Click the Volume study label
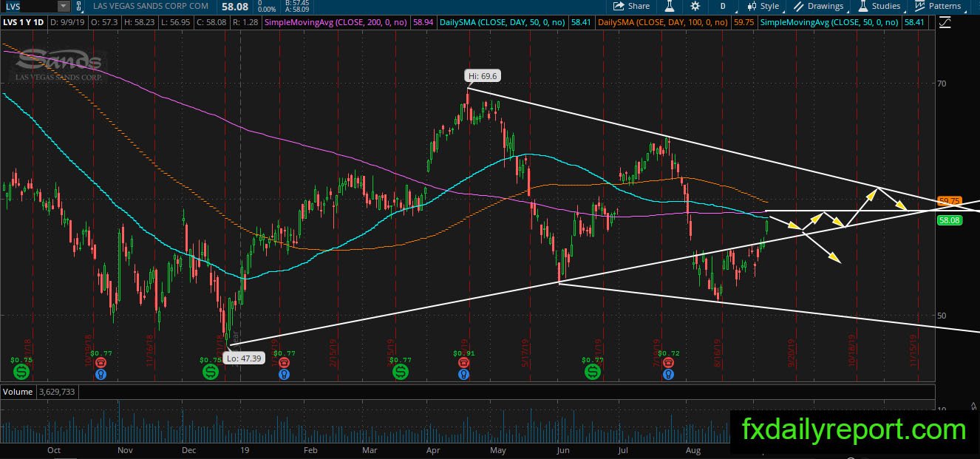 coord(16,390)
